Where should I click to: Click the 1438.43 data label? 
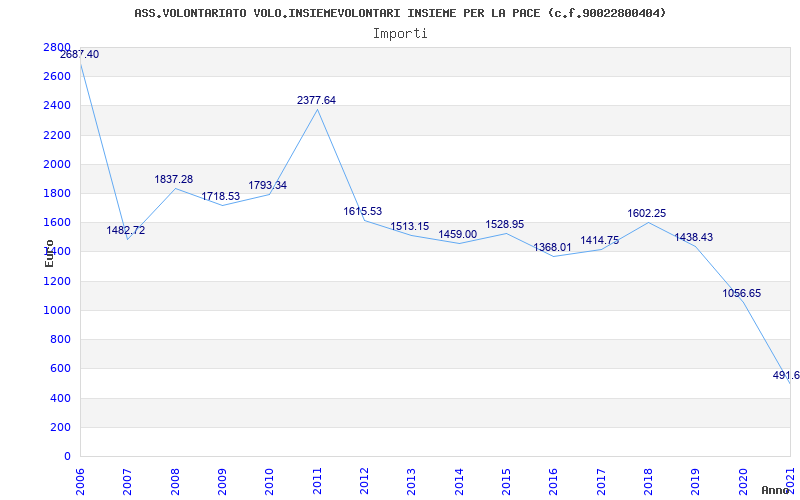[694, 237]
